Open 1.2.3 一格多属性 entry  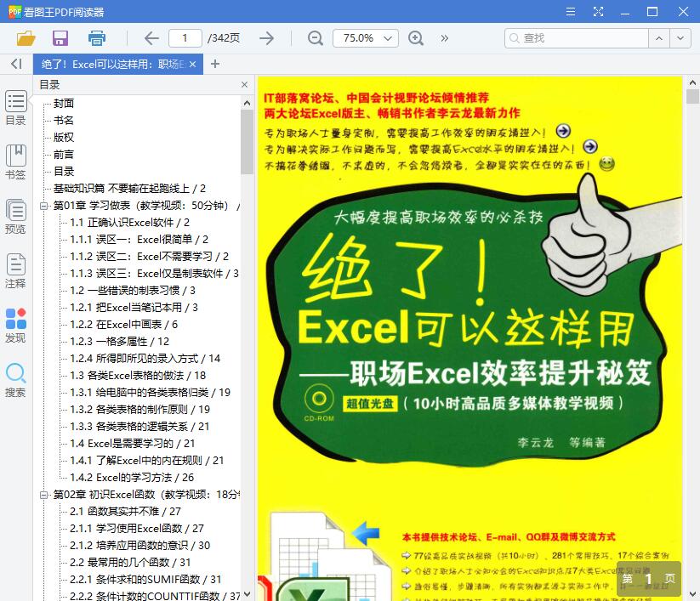tap(120, 342)
